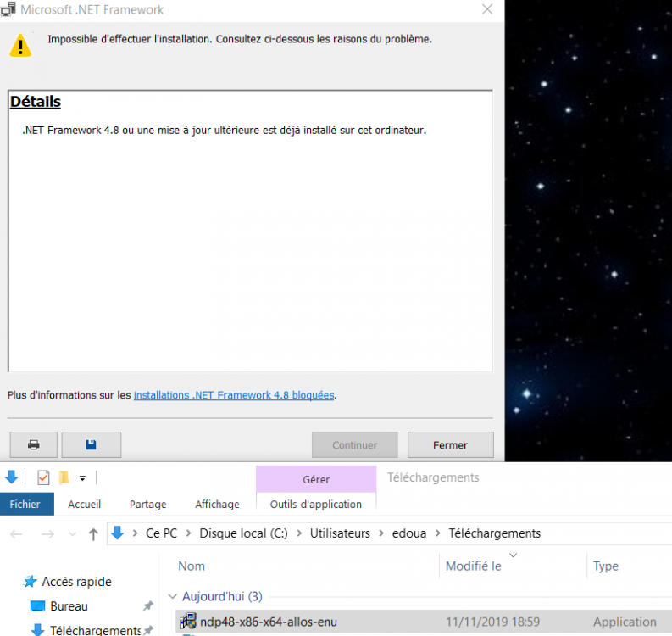Expand the chevron after Ce PC
This screenshot has height=636, width=672.
click(189, 533)
